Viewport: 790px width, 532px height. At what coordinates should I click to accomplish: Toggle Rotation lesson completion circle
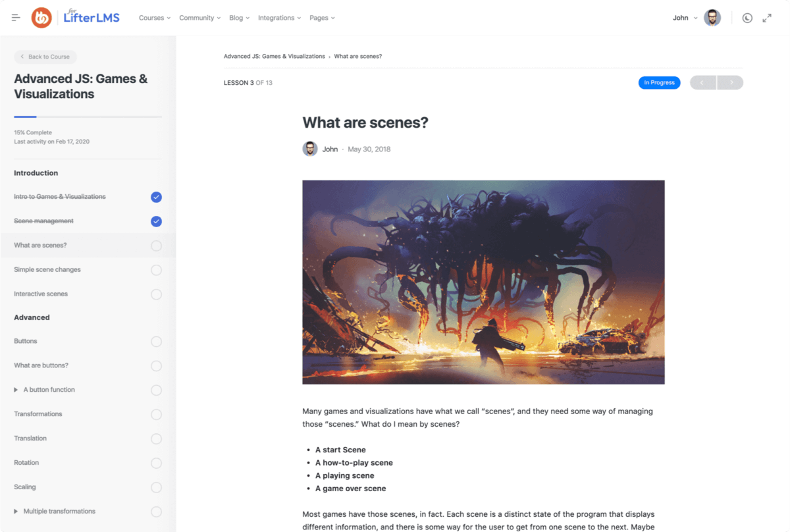(156, 463)
